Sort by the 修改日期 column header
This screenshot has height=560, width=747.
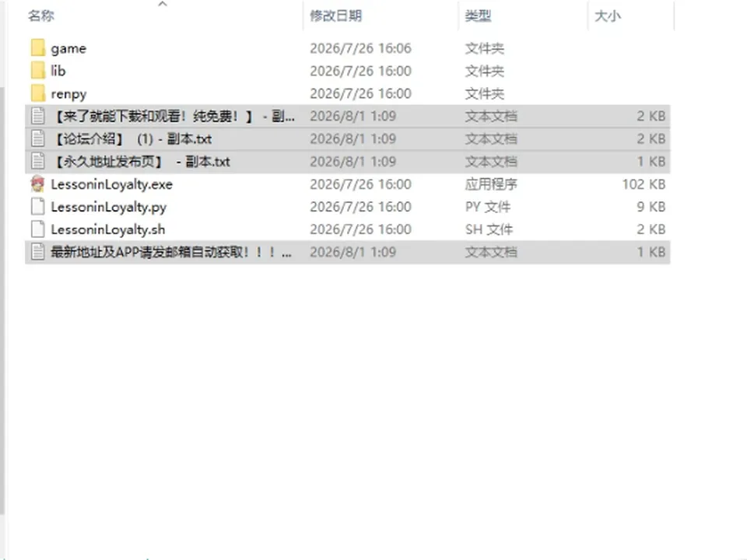click(336, 16)
